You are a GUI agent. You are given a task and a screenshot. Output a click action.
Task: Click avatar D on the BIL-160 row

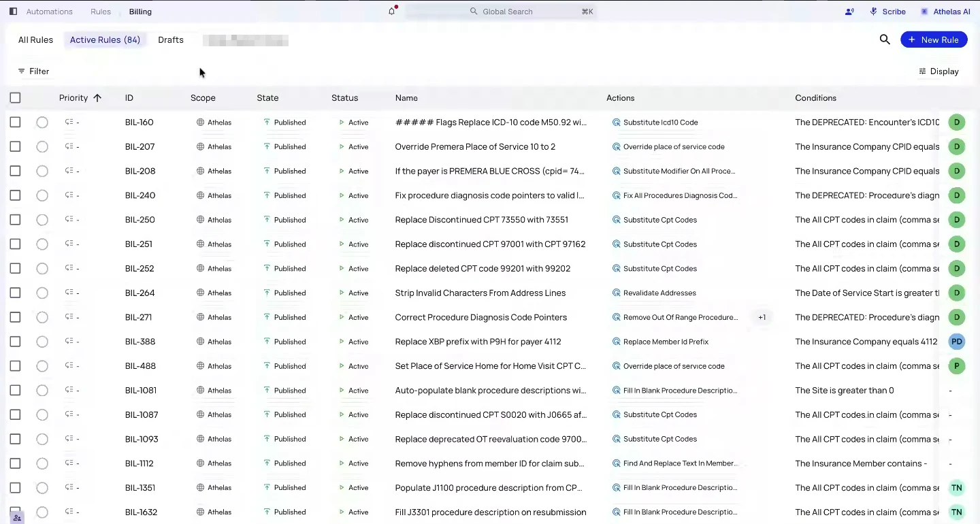957,122
